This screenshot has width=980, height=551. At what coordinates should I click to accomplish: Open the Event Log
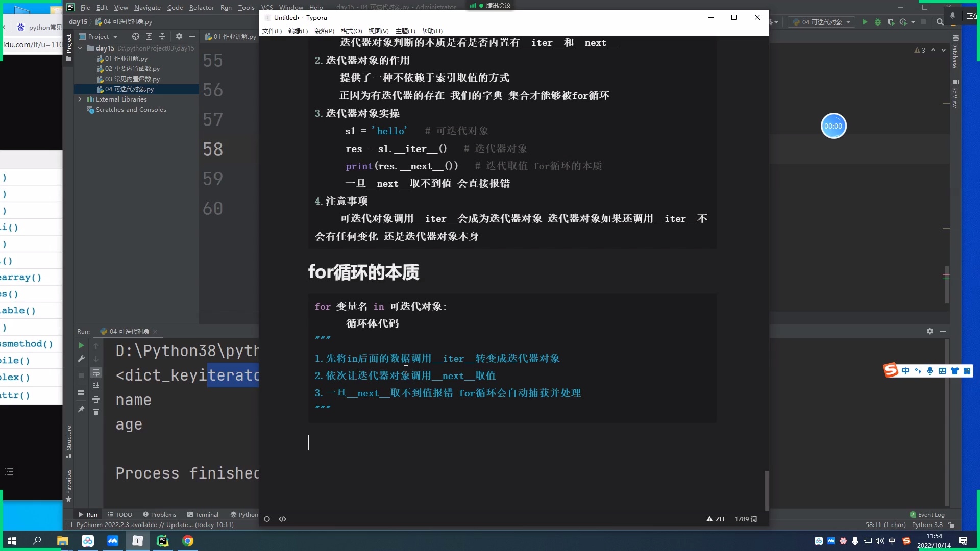(928, 515)
